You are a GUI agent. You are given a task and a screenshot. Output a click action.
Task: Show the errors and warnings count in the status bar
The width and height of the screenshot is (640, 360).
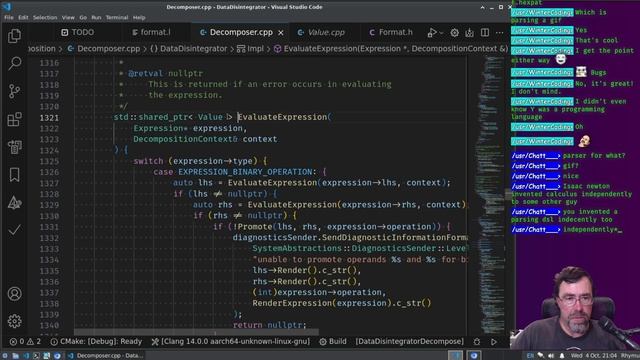click(x=25, y=342)
